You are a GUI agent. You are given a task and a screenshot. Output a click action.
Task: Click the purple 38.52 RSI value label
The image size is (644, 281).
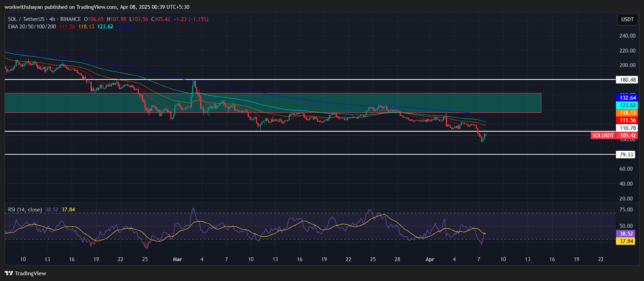coord(626,234)
